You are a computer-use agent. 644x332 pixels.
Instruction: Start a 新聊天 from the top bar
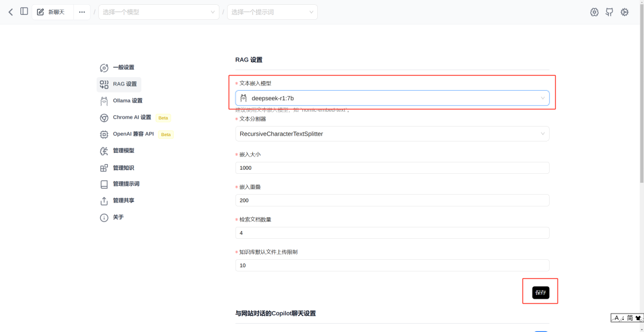click(x=53, y=12)
